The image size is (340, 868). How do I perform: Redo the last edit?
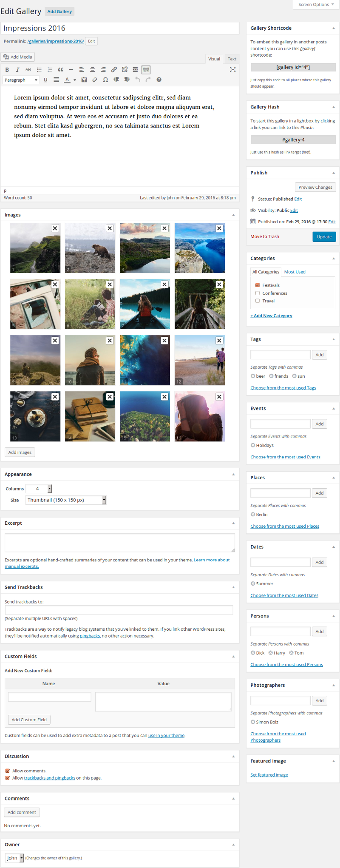point(148,80)
